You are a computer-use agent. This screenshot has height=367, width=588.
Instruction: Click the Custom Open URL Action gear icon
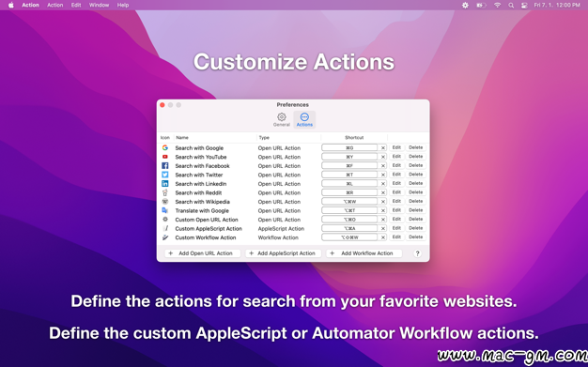tap(165, 220)
